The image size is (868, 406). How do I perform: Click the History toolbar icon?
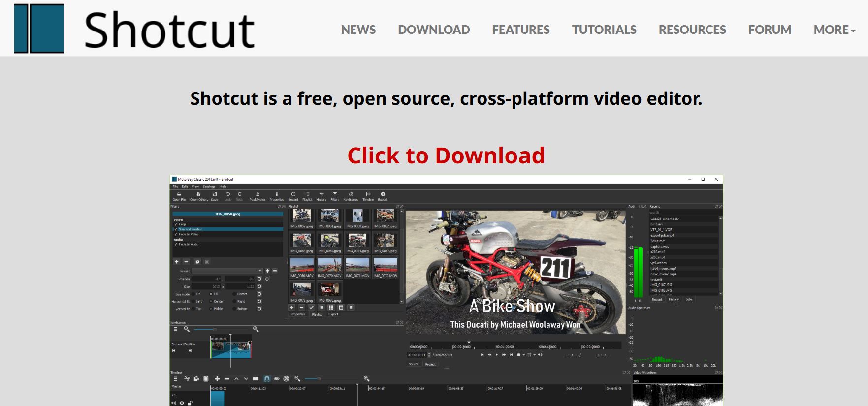[321, 196]
